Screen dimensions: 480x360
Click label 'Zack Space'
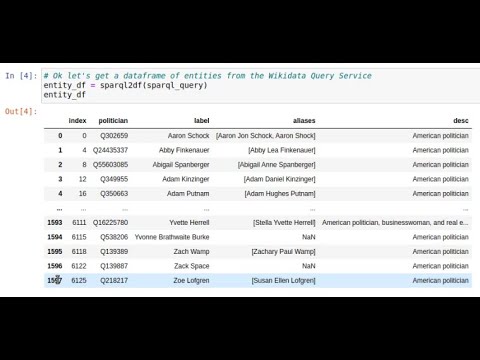pos(192,266)
